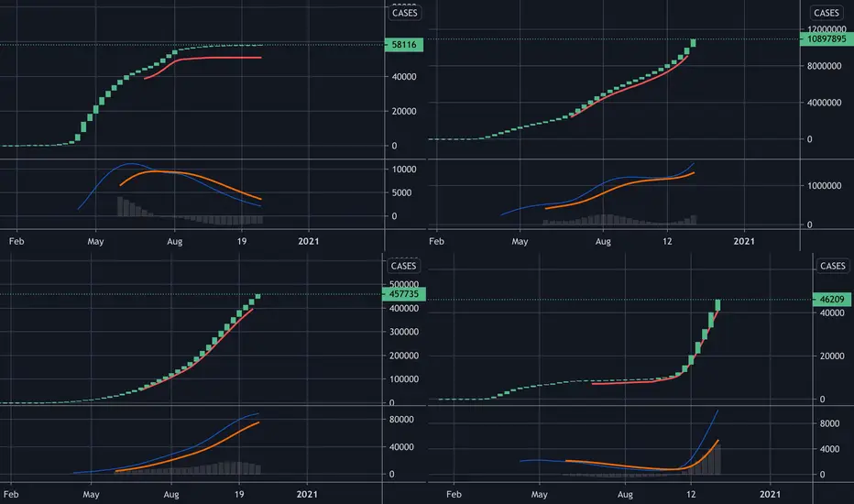Screen dimensions: 854x504
Task: Click the 5000 axis value
Action: (401, 192)
